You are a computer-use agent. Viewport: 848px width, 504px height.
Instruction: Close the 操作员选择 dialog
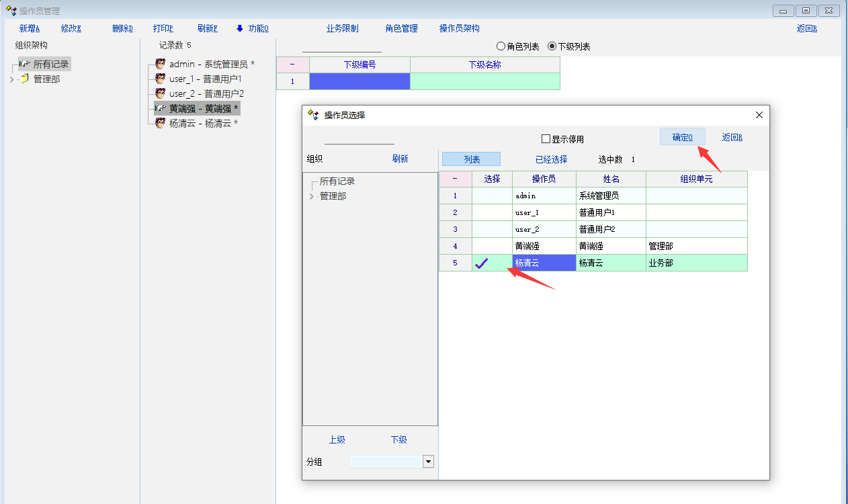(759, 115)
